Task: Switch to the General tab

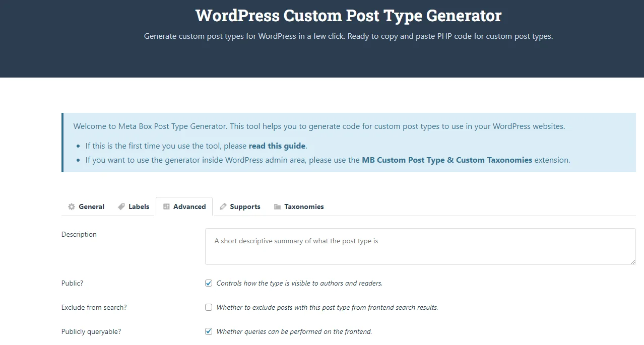Action: (x=86, y=206)
